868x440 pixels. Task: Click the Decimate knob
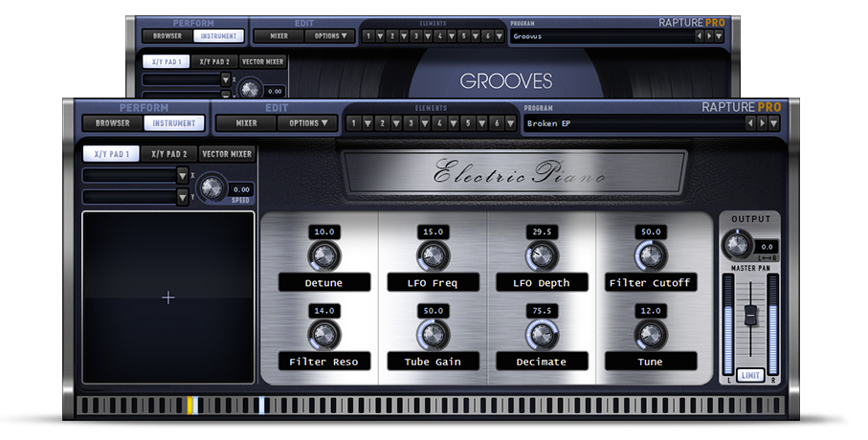[542, 335]
